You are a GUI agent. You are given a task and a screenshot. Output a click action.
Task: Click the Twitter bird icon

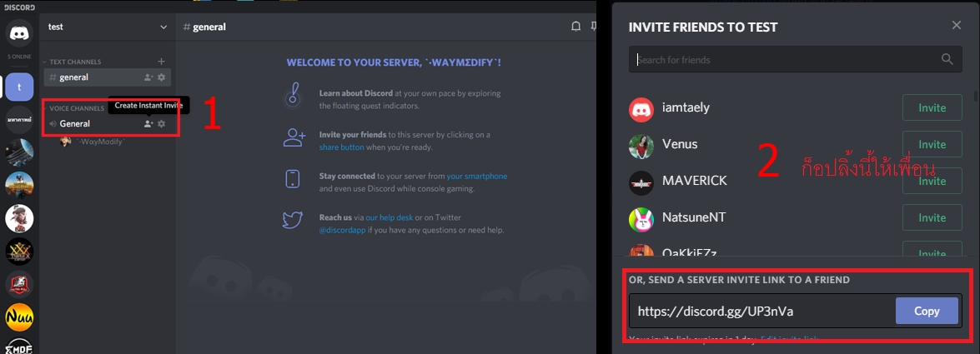293,221
